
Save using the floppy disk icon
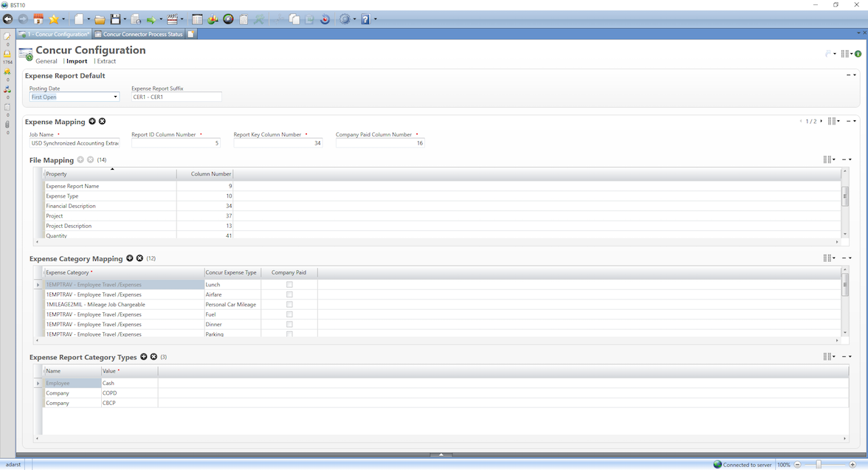tap(115, 19)
